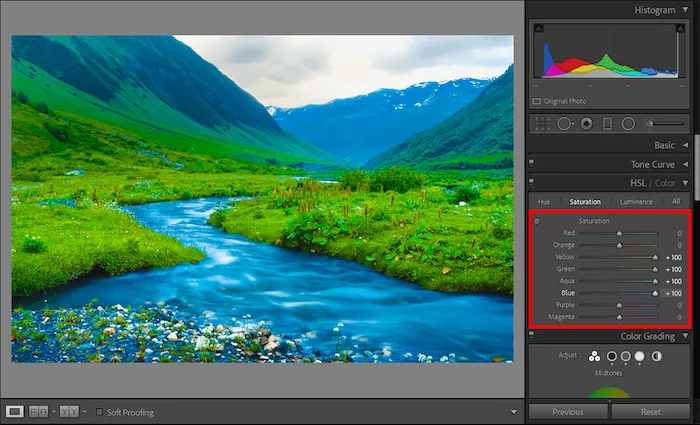Switch to the All tab
The image size is (700, 425).
[x=676, y=201]
